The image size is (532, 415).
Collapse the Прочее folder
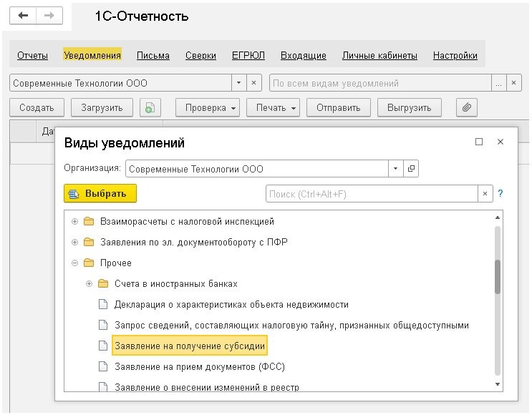pyautogui.click(x=75, y=263)
